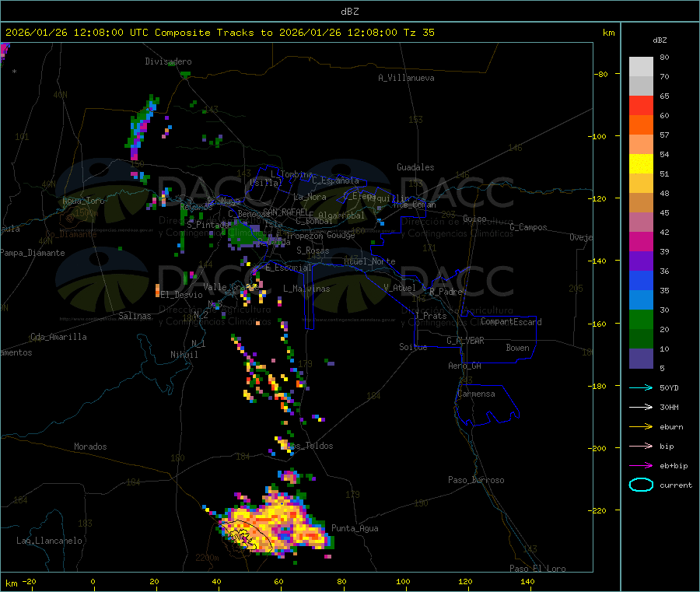Viewport: 700px width, 592px height.
Task: Click the Atuel_Norte location label
Action: tap(369, 261)
